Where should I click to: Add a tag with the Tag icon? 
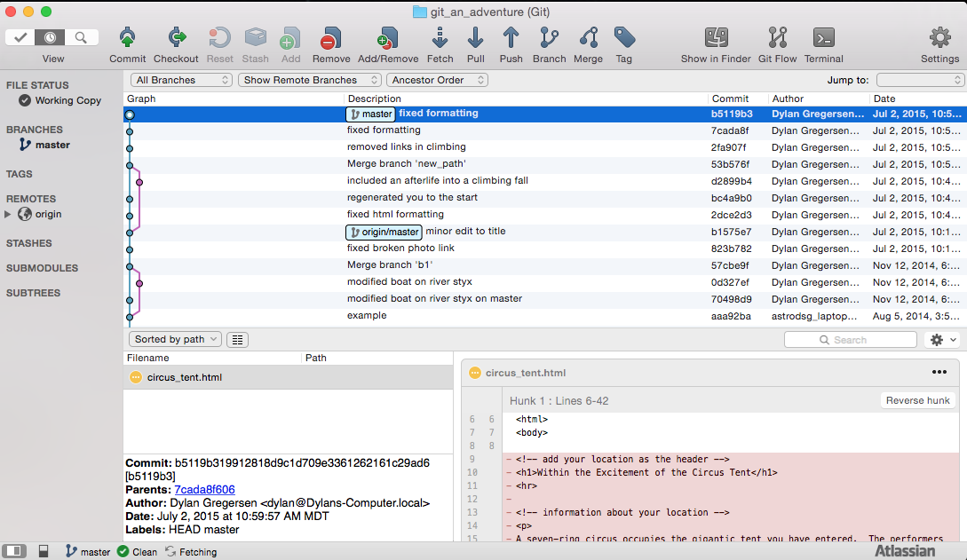tap(624, 45)
